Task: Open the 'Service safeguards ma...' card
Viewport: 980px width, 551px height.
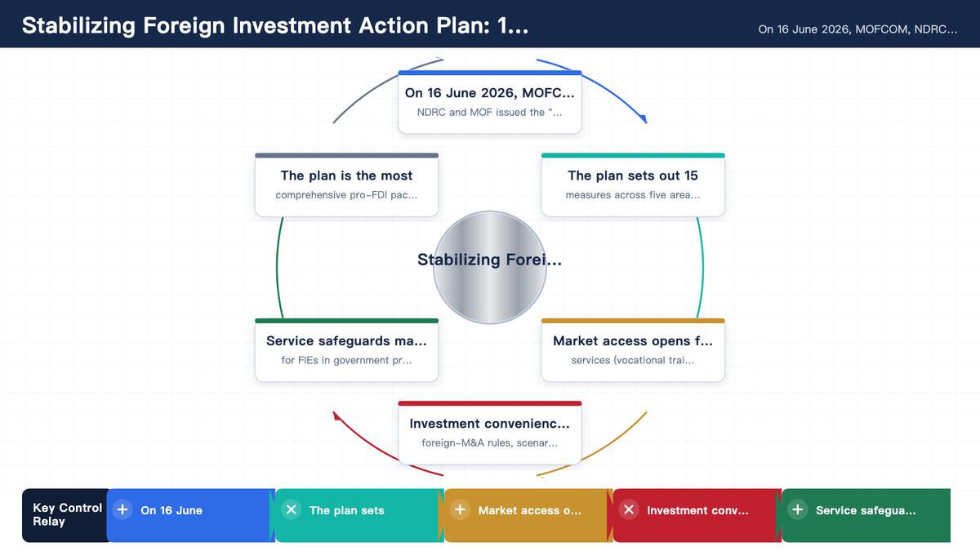Action: (x=346, y=350)
